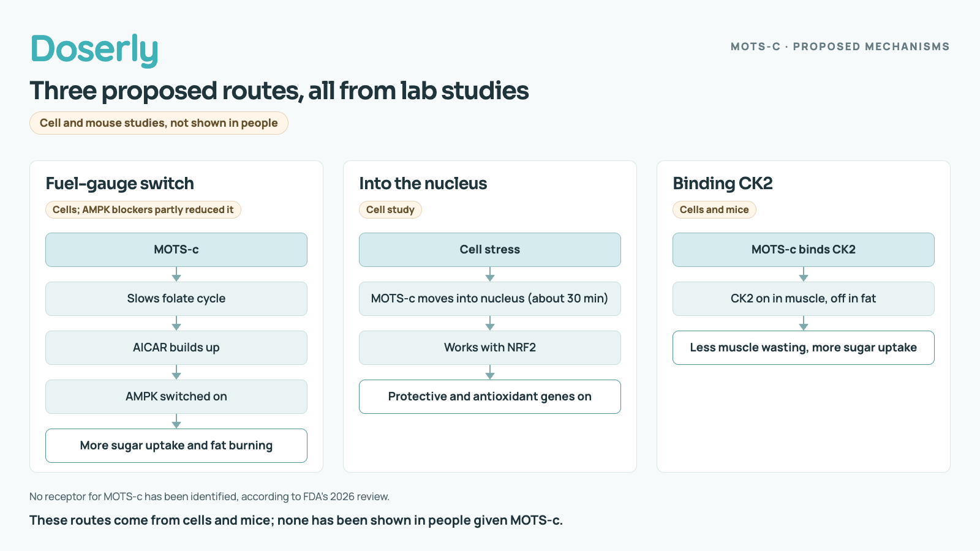
Task: Select MOTS-c moves into nucleus step
Action: (x=490, y=299)
